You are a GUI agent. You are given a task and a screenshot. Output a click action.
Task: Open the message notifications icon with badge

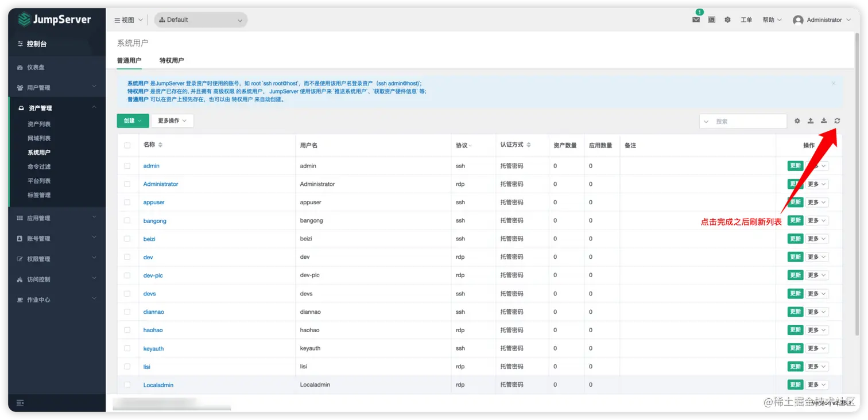[x=695, y=20]
